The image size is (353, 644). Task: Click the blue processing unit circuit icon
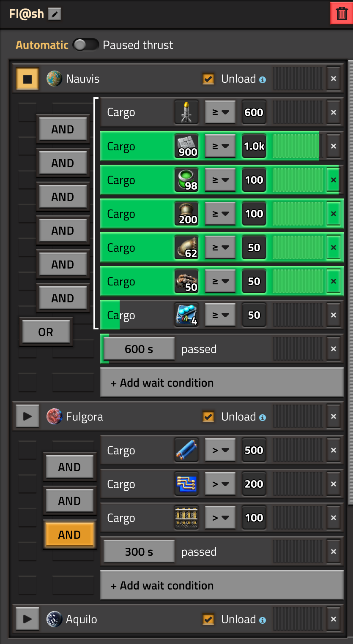tap(186, 484)
